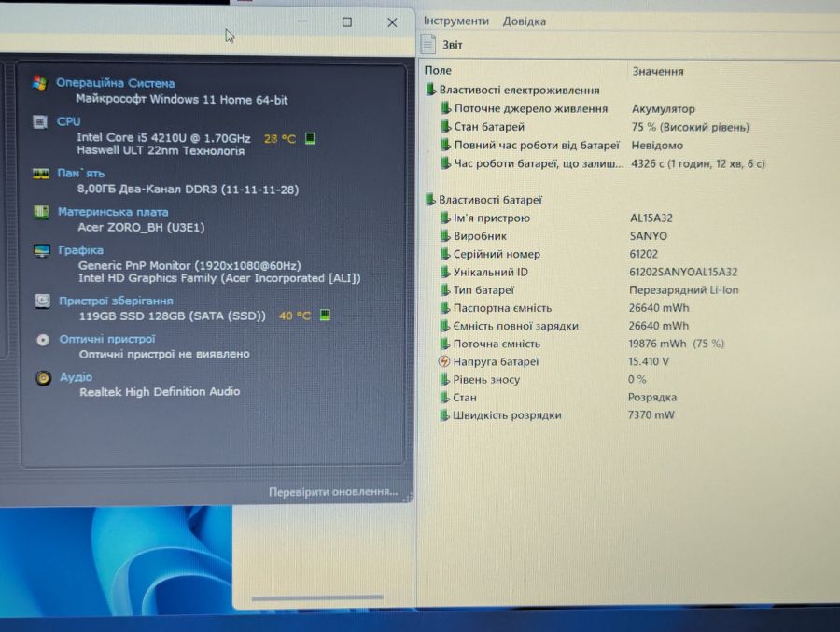Click the Акумулятор value

(664, 109)
